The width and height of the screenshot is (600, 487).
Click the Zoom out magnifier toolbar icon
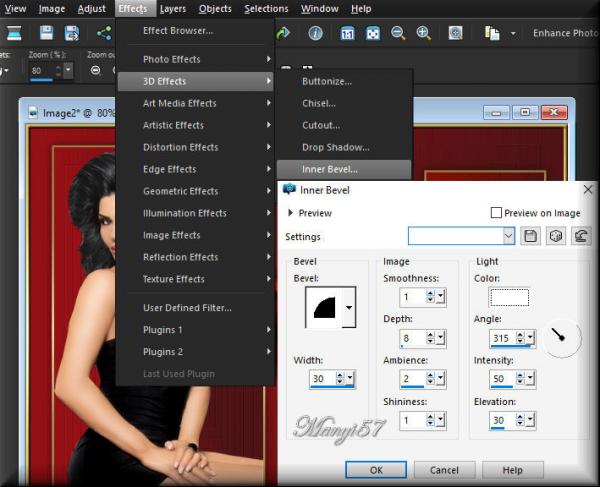click(398, 33)
